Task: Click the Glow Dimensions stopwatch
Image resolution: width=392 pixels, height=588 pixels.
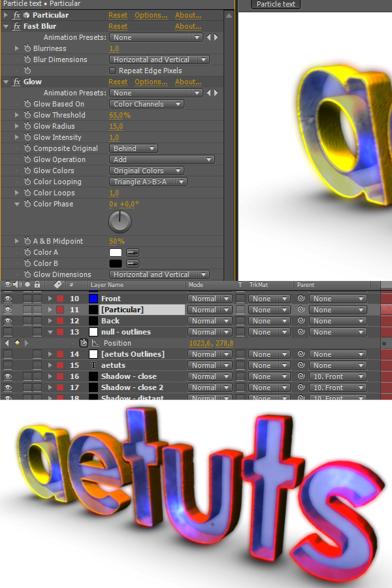Action: [27, 274]
